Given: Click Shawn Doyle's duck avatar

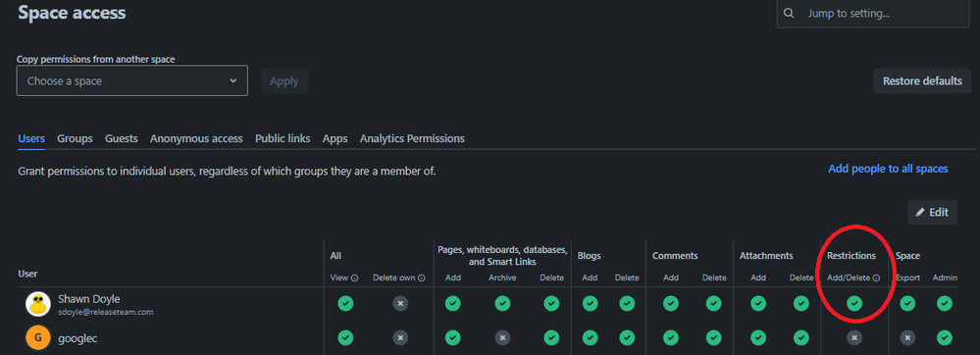Looking at the screenshot, I should click(x=38, y=304).
